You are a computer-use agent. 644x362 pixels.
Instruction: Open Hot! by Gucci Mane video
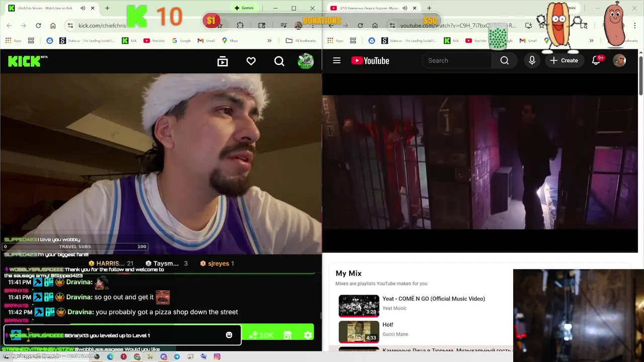pyautogui.click(x=388, y=325)
